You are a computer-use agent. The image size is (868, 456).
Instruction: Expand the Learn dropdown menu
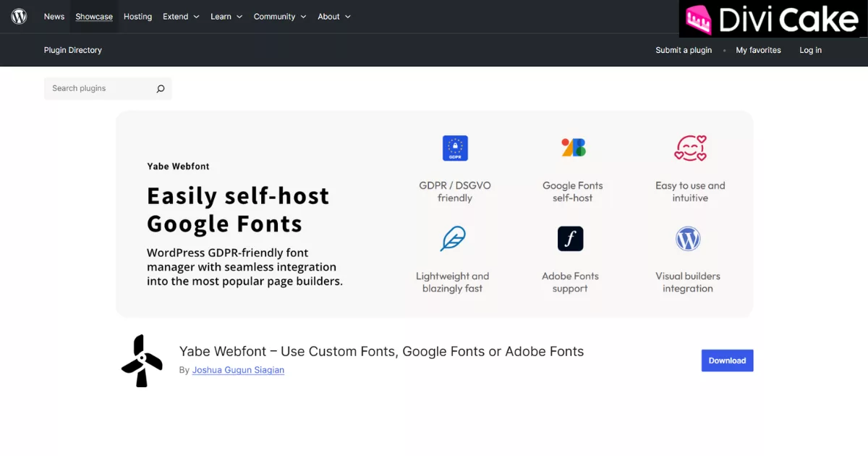pyautogui.click(x=226, y=17)
